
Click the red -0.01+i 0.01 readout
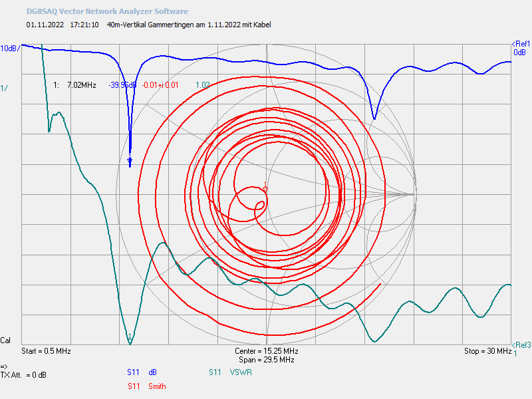(160, 85)
